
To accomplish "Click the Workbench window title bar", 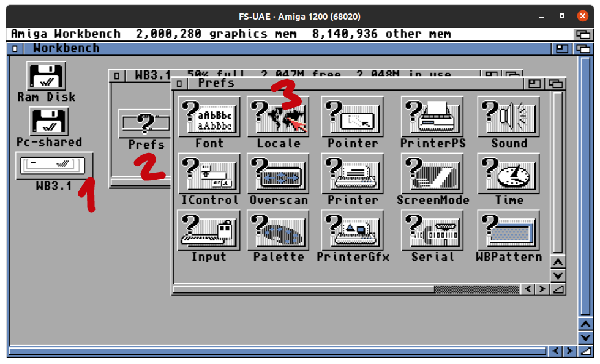I will point(287,48).
